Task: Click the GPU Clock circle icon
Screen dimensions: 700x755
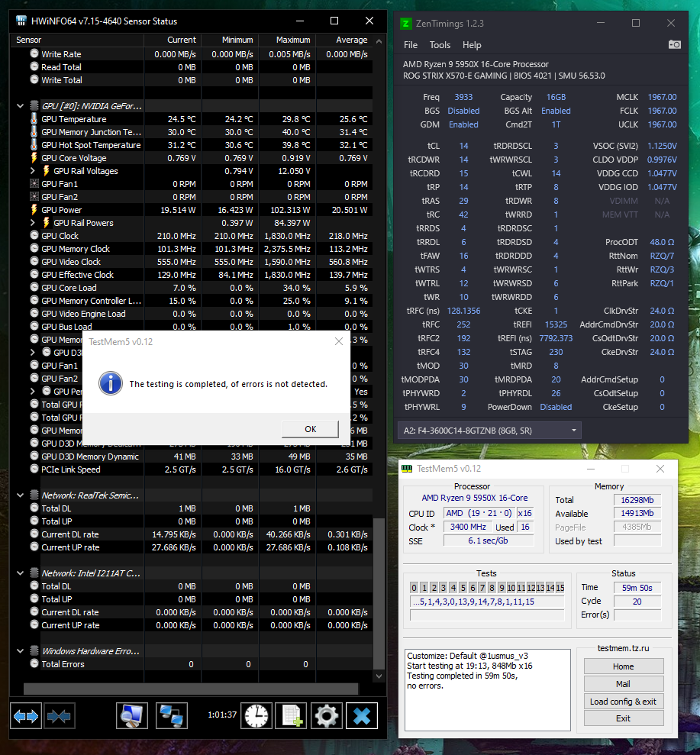Action: (x=34, y=235)
